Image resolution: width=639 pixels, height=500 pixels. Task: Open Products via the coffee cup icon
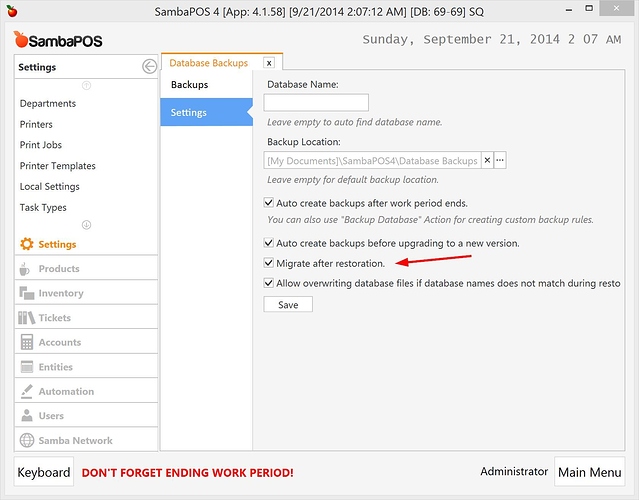[x=25, y=269]
